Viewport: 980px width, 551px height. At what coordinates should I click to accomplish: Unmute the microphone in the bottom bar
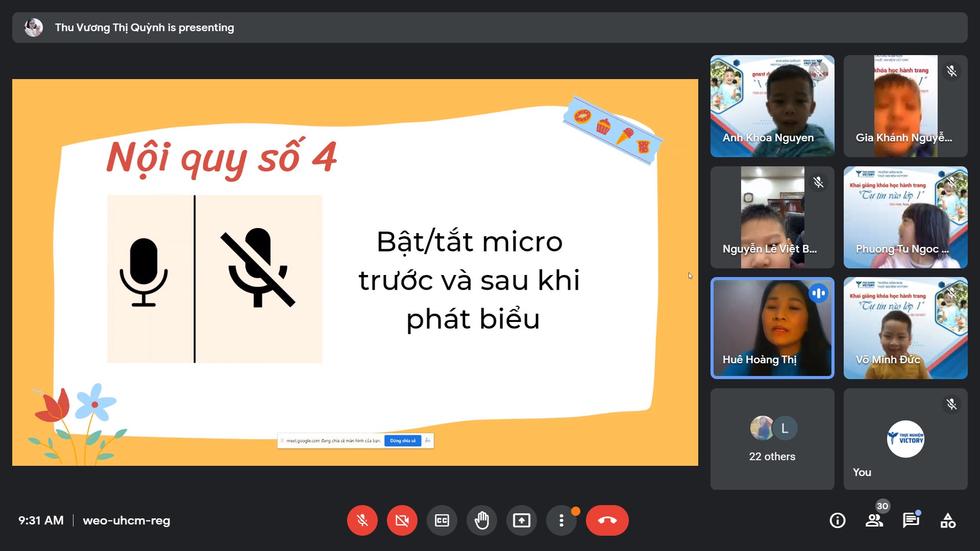(x=362, y=520)
